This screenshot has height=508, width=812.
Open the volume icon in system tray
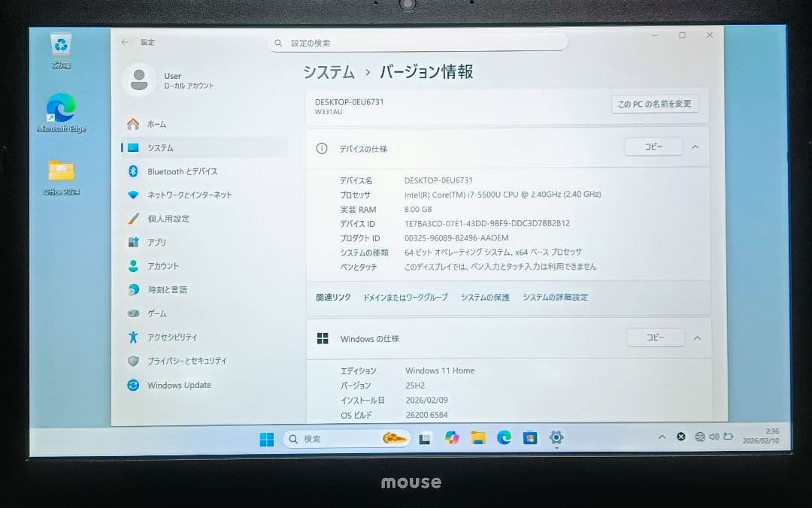pos(714,437)
